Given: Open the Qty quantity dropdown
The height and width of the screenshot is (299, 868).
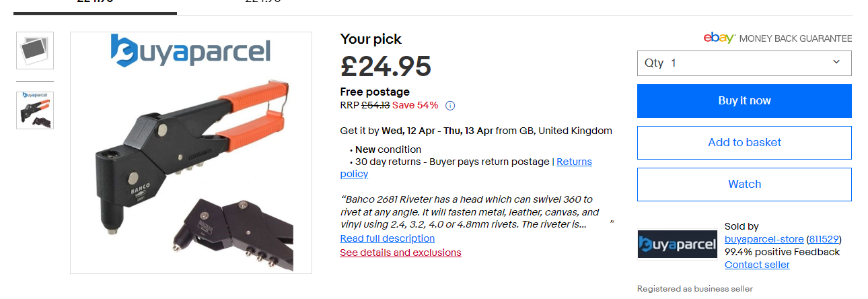Looking at the screenshot, I should coord(744,63).
